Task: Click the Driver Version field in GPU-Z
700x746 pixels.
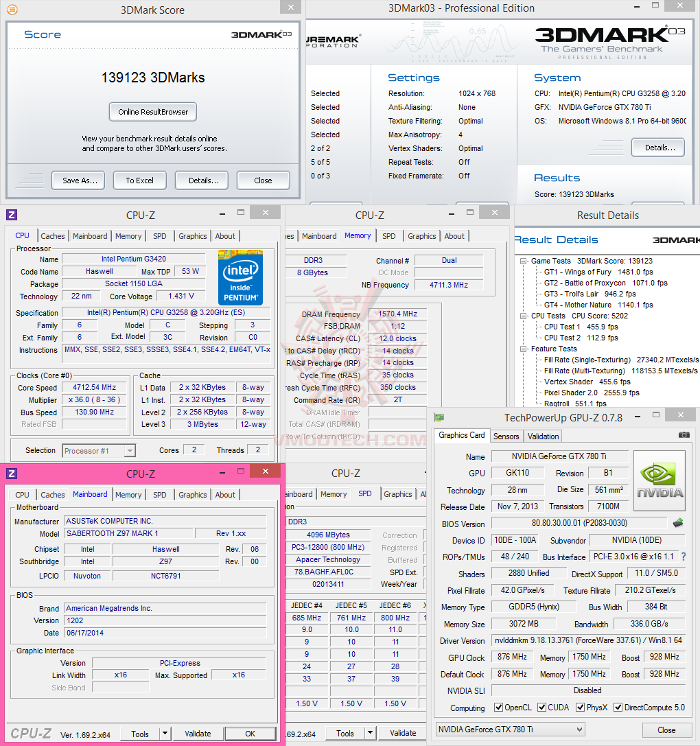Action: pos(588,640)
